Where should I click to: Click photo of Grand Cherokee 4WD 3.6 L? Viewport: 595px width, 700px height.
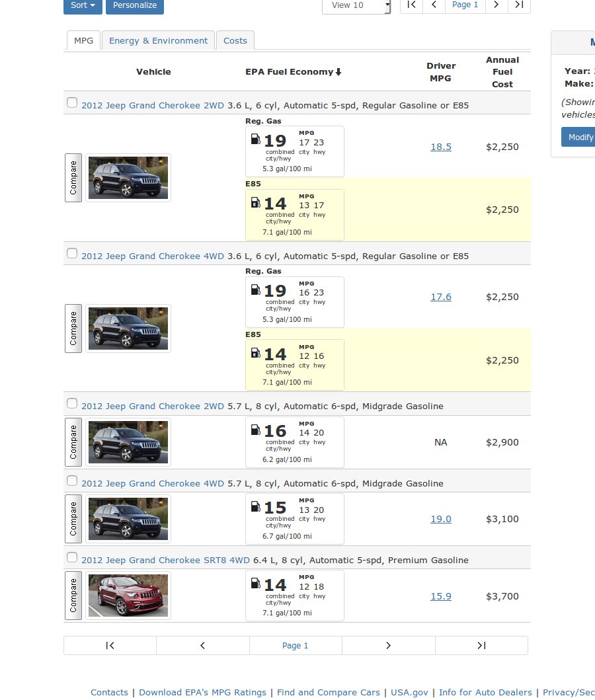[x=128, y=329]
